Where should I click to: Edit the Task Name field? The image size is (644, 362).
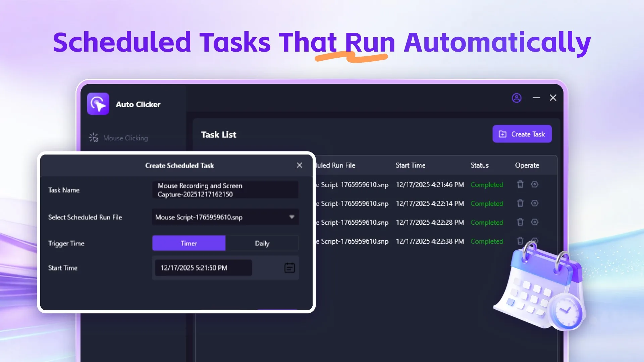225,190
